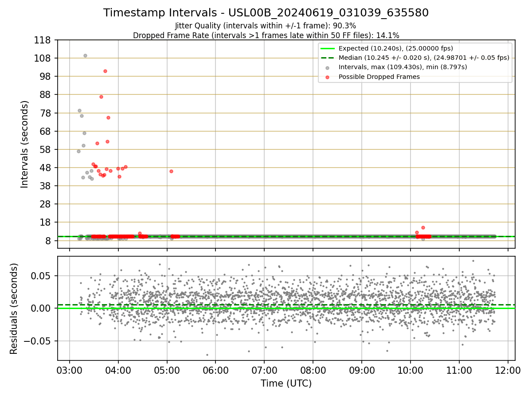Click the plot title 'Timestamp Intervals - USL00B_20240619_031039_635580'
Image resolution: width=532 pixels, height=399 pixels.
click(266, 13)
